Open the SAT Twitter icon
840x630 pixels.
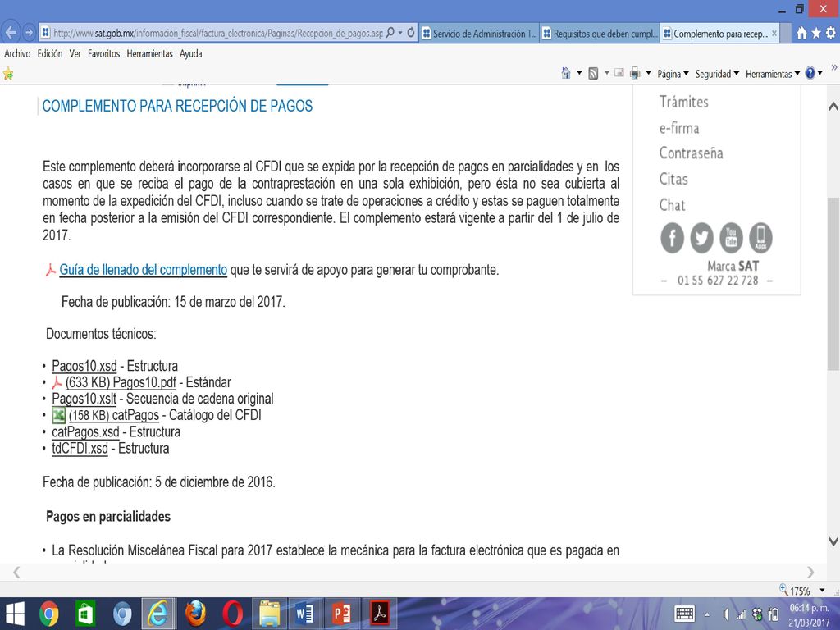click(702, 237)
